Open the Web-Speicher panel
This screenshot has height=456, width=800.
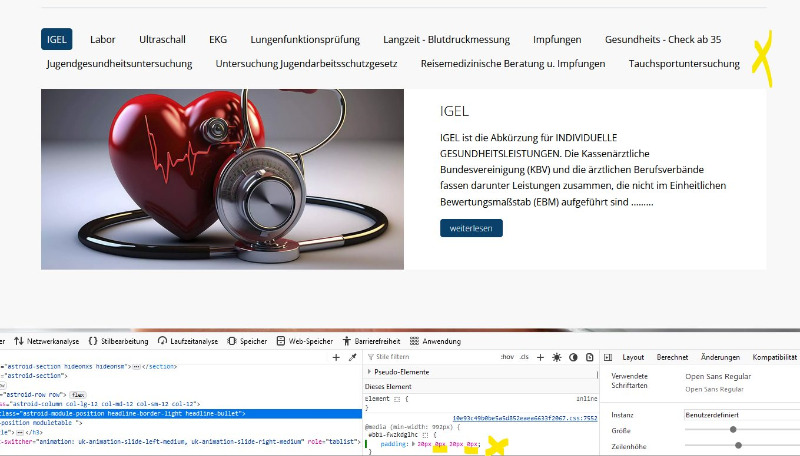click(305, 341)
